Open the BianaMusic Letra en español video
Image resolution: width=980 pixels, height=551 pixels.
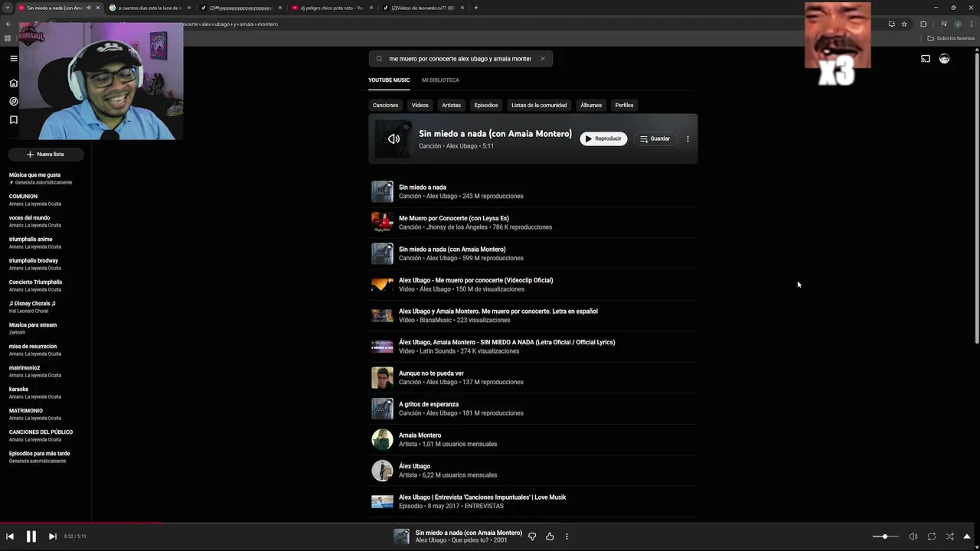pyautogui.click(x=534, y=315)
